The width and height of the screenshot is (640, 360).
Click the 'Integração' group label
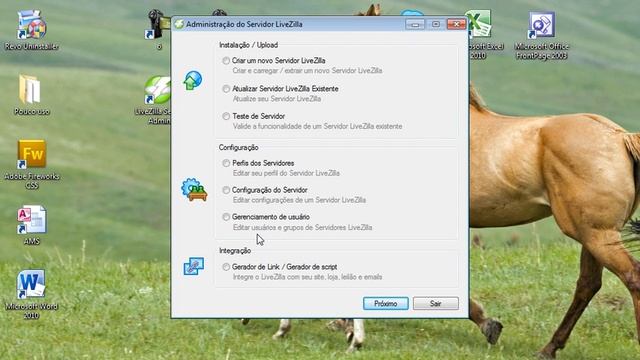tap(235, 251)
